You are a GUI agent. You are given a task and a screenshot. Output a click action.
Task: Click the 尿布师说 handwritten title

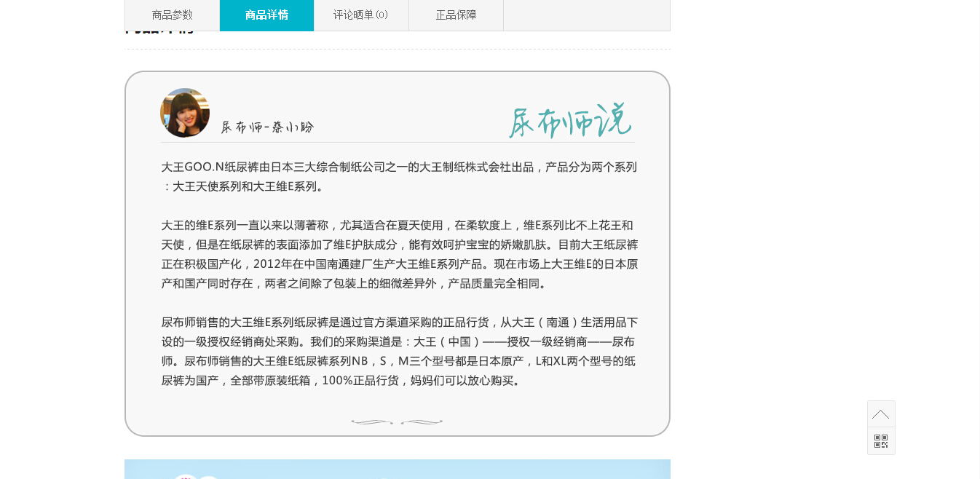[570, 120]
